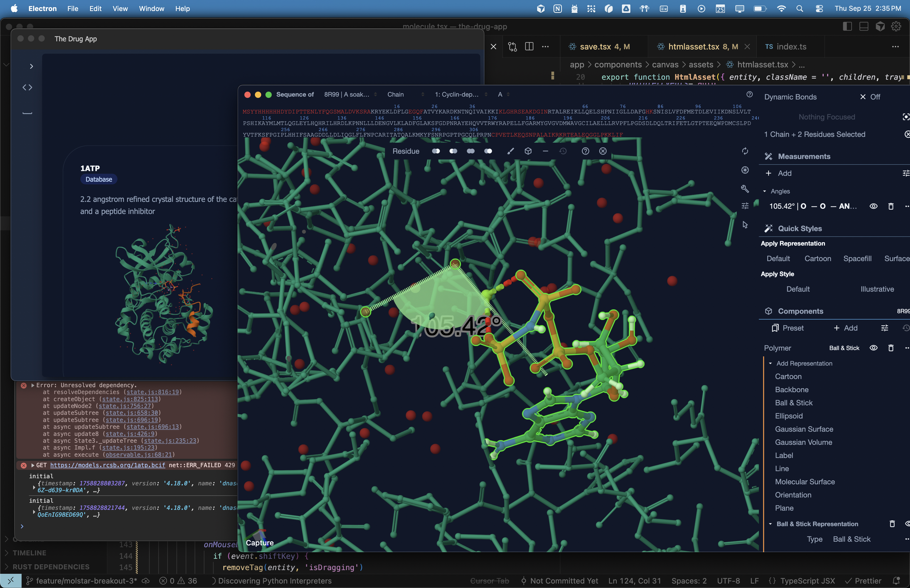Open the models.rcsb.org/1atp.bcif link in console
Viewport: 910px width, 588px height.
pyautogui.click(x=108, y=465)
